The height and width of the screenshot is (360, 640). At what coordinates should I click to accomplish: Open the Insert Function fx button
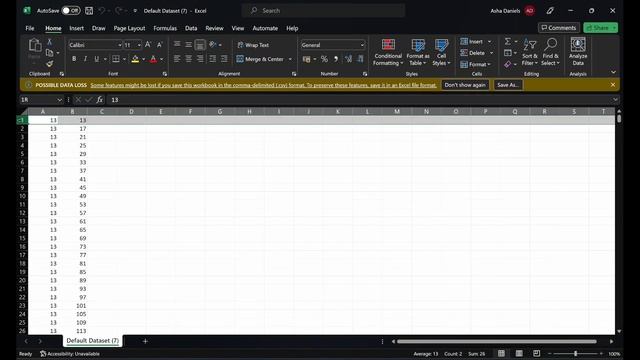100,100
